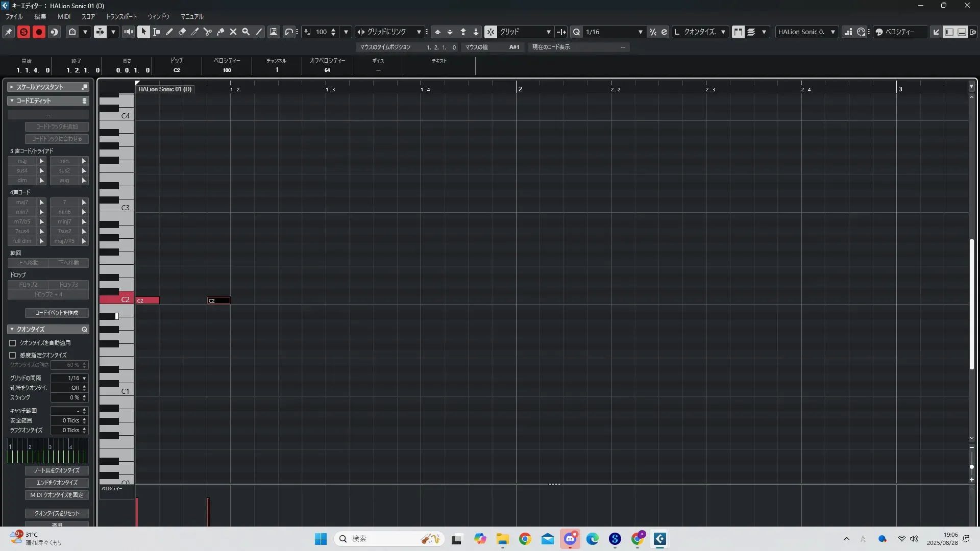Select the Glue tool
The image size is (980, 551).
coord(220,32)
